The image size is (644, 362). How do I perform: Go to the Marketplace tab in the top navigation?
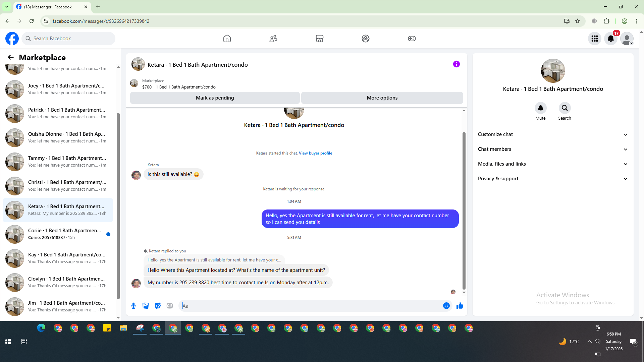(x=319, y=39)
